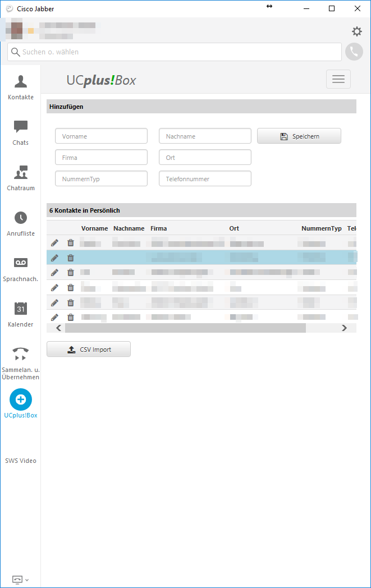The image size is (371, 588).
Task: Click the table scroll left arrow
Action: pos(58,328)
